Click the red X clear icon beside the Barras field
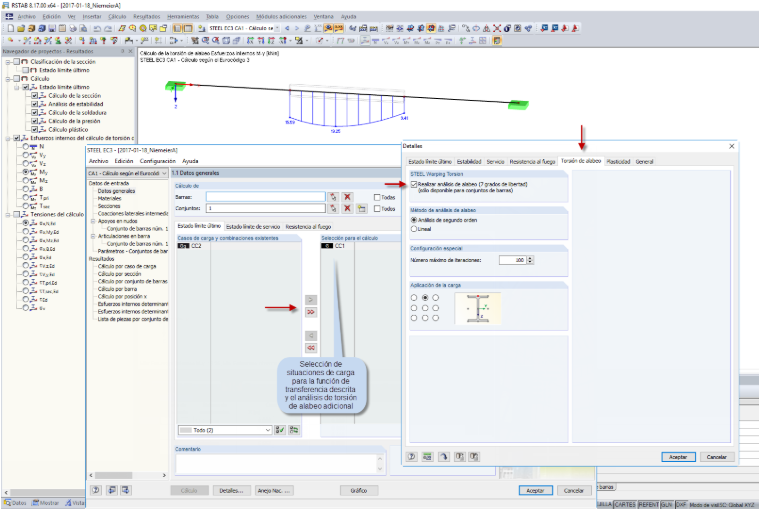The image size is (760, 509). click(347, 197)
